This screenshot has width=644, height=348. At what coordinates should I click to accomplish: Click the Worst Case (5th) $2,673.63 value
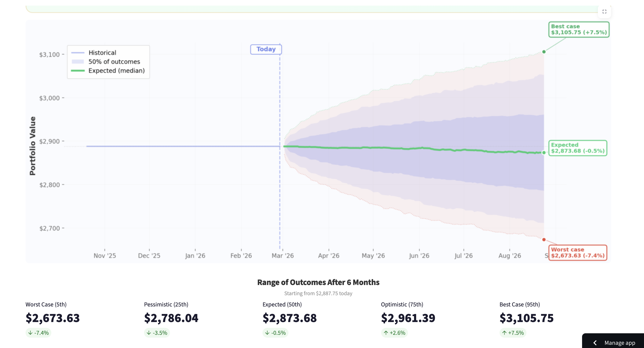click(52, 318)
